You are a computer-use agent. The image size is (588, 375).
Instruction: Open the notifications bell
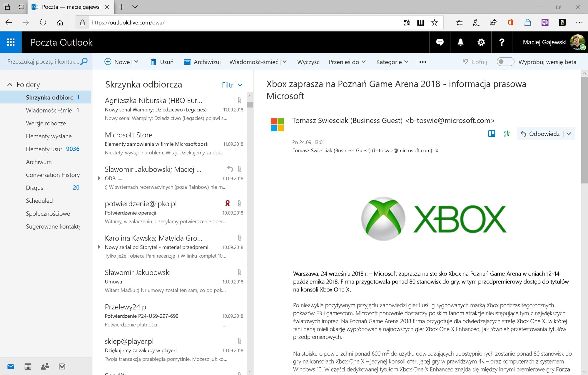(460, 42)
